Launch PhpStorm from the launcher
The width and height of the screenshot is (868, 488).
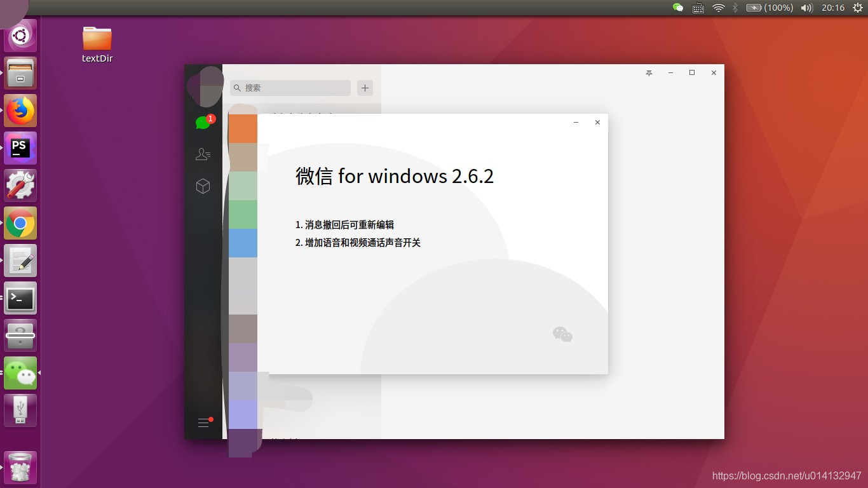coord(20,148)
